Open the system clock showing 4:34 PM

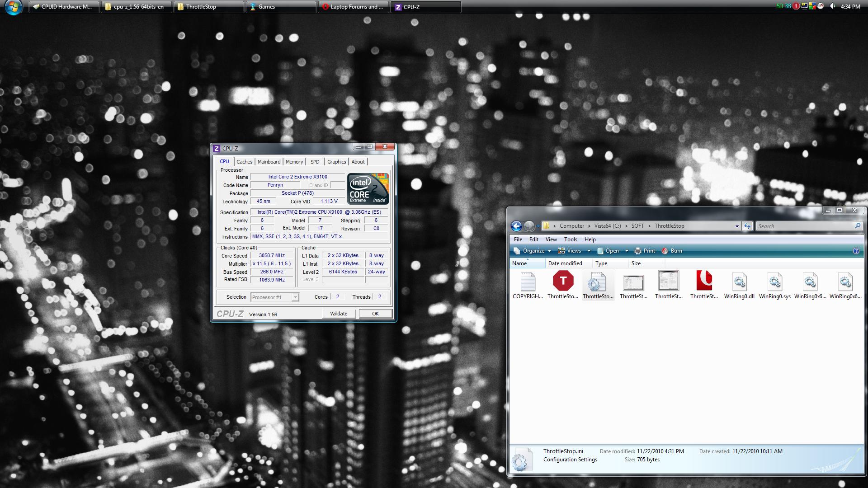pos(850,7)
